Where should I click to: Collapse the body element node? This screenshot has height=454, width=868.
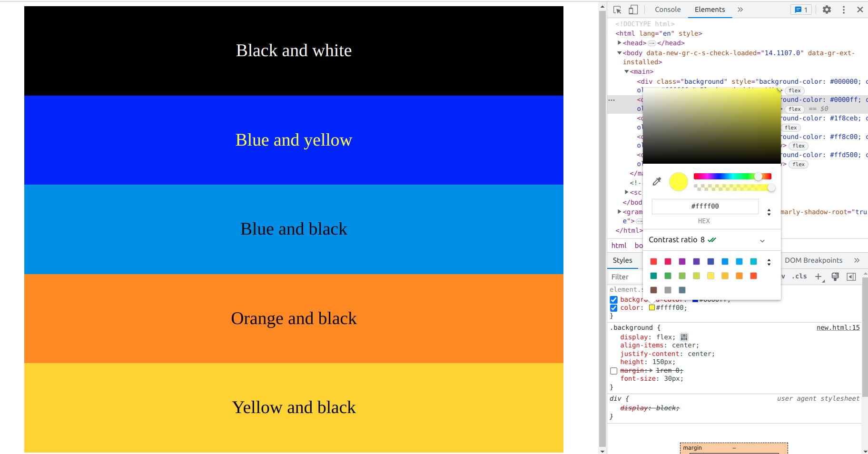pyautogui.click(x=619, y=53)
